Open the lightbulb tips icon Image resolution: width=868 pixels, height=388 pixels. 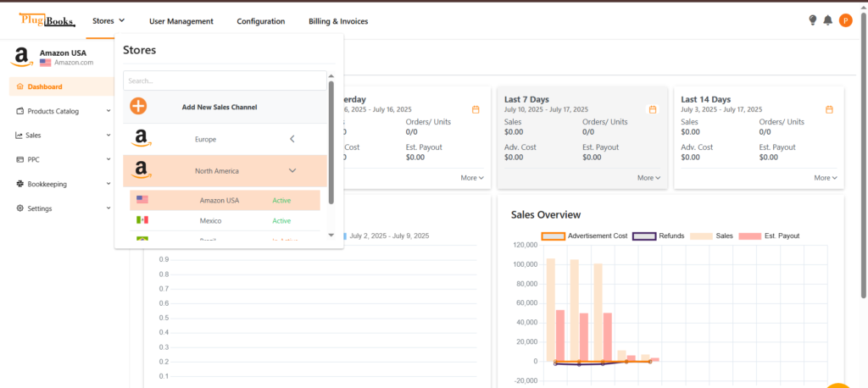pyautogui.click(x=813, y=20)
